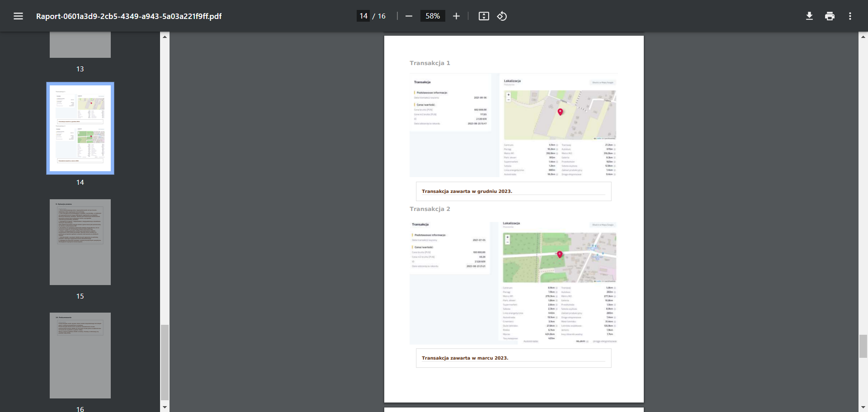Click the document file name title
The image size is (868, 412).
(129, 16)
